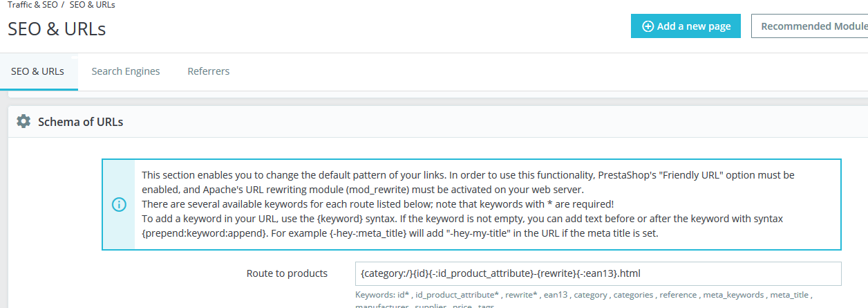This screenshot has height=308, width=868.
Task: Click the Schema of URLs panel heading
Action: pyautogui.click(x=81, y=122)
